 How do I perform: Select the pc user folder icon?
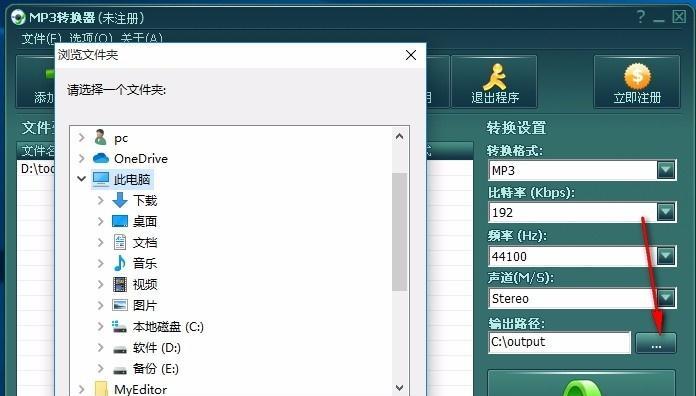coord(101,138)
